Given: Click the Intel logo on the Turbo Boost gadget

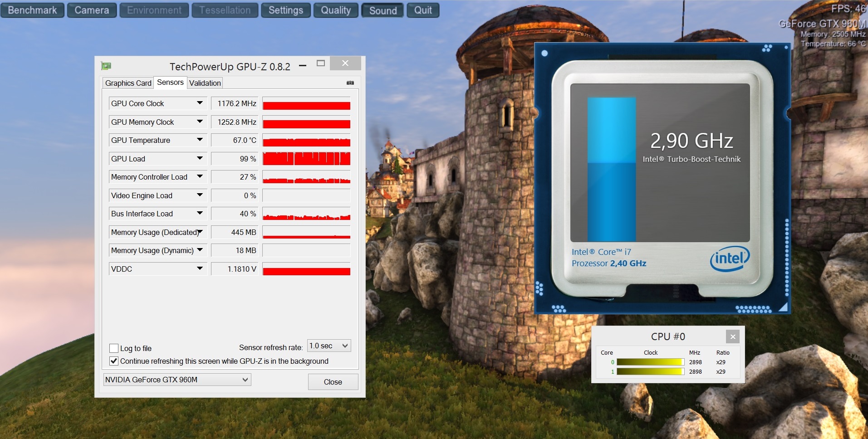Looking at the screenshot, I should click(730, 259).
